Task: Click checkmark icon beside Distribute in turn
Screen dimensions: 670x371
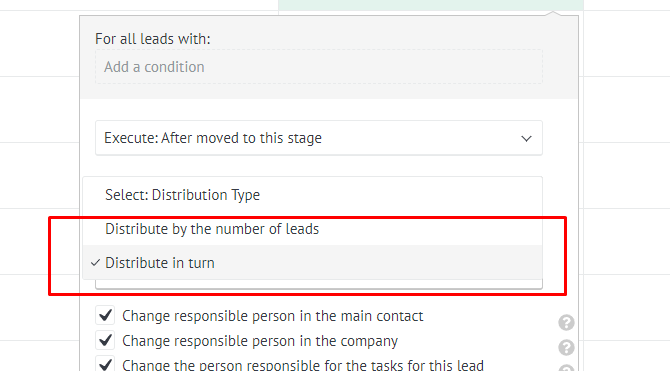Action: point(95,263)
